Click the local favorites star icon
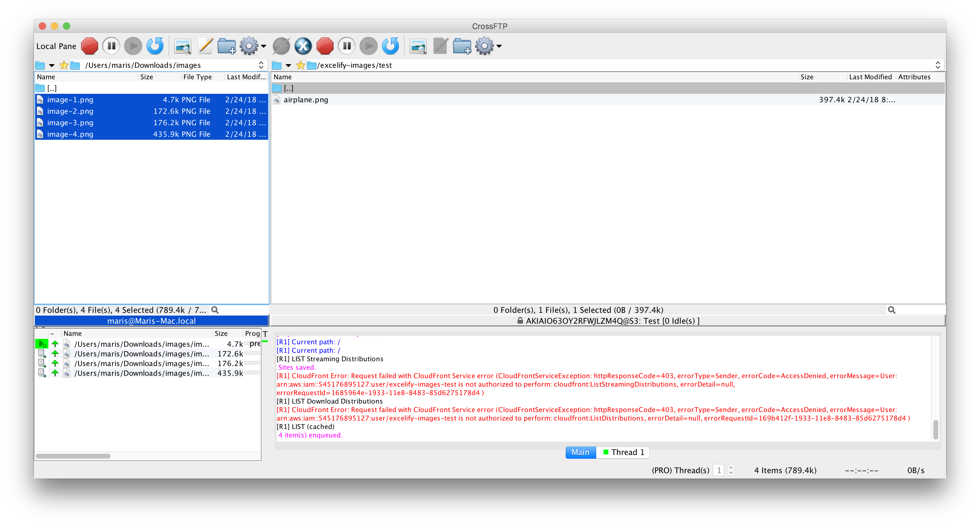 64,65
